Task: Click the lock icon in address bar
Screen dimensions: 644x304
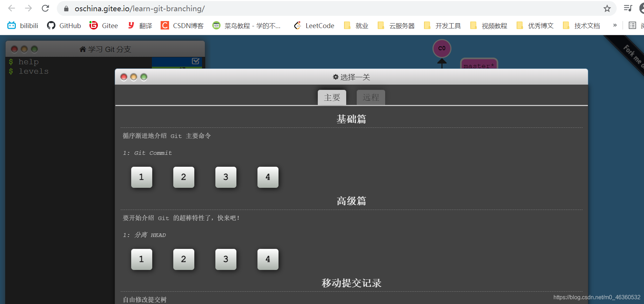Action: coord(66,9)
